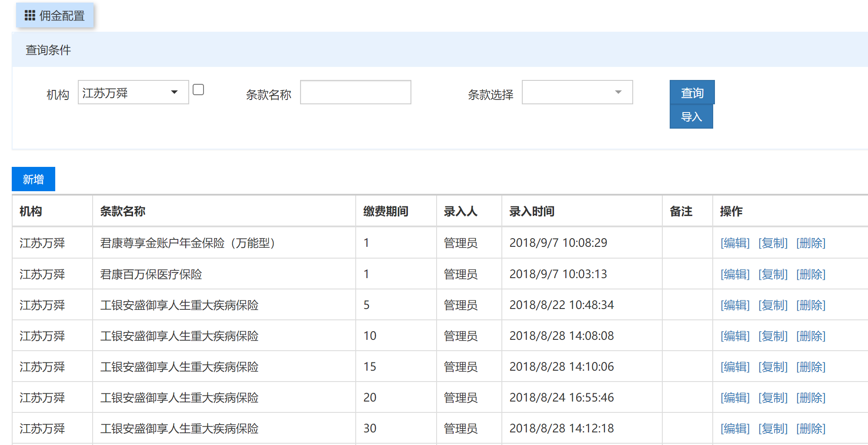
Task: Click into the 条款名称 text field
Action: point(355,93)
